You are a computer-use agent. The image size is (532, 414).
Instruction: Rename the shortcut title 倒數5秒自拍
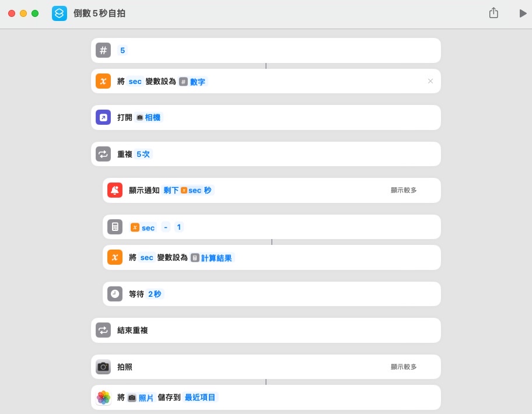99,13
